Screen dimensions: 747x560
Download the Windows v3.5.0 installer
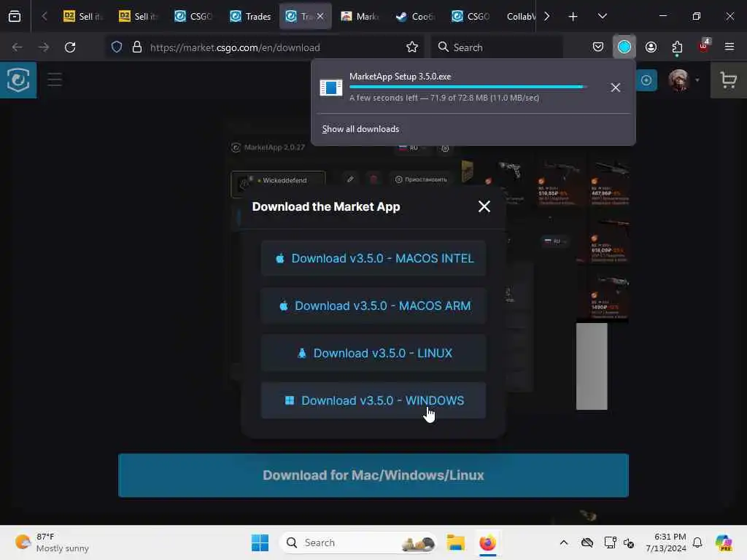point(373,400)
